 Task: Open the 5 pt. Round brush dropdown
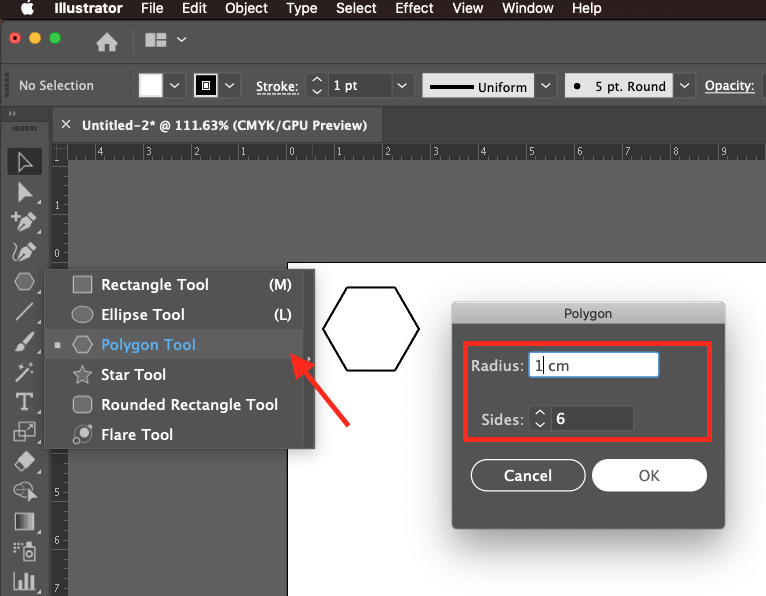coord(684,86)
